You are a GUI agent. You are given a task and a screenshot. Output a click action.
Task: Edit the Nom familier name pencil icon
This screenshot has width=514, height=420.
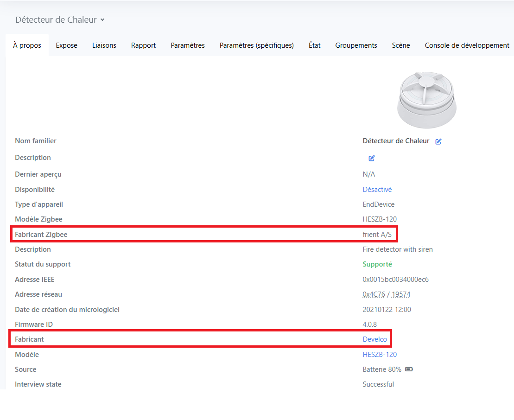point(438,141)
